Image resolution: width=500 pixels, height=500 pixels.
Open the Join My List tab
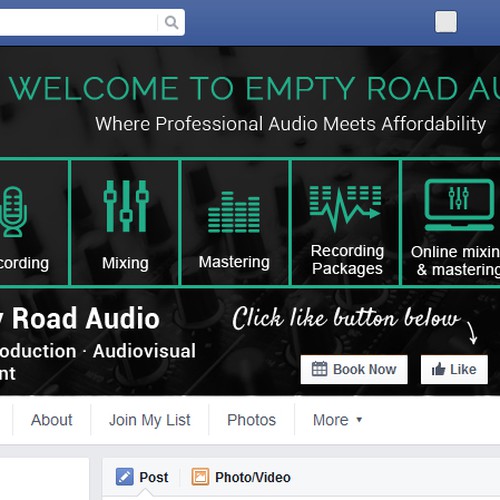click(x=150, y=420)
